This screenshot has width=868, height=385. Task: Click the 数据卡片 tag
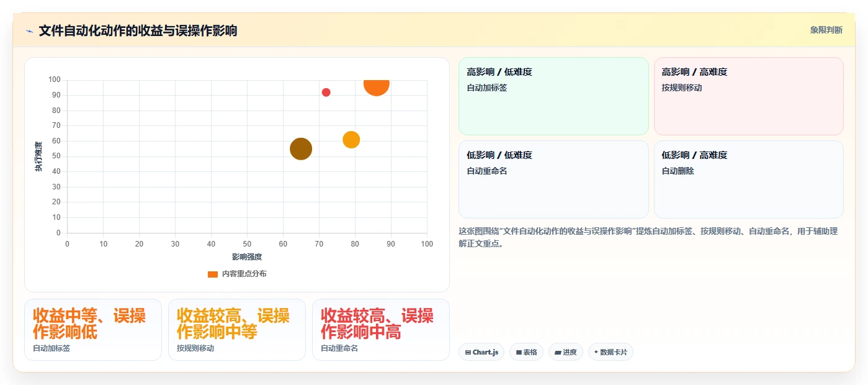click(611, 352)
